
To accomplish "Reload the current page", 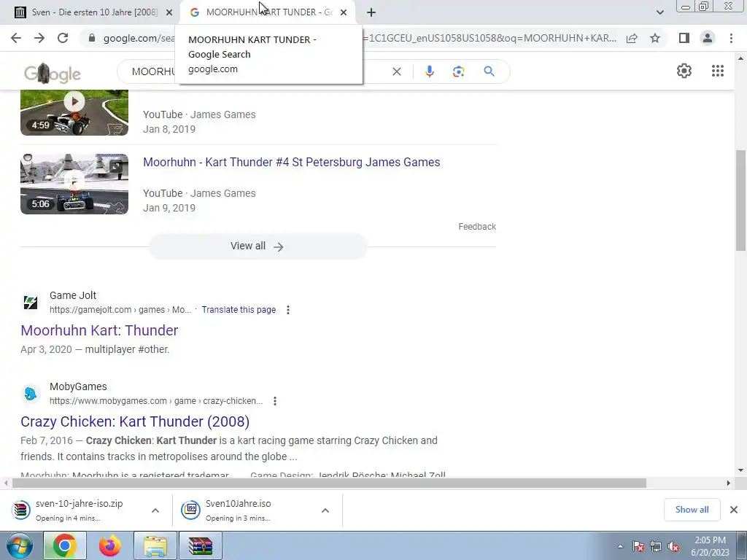I will click(63, 38).
